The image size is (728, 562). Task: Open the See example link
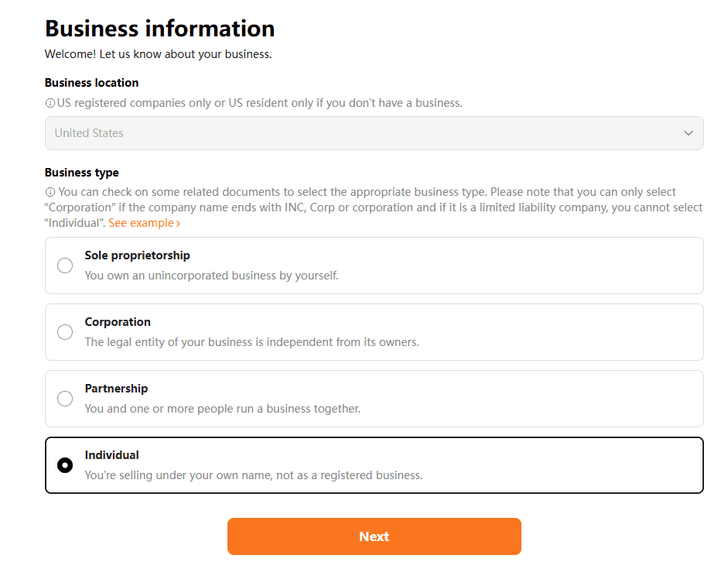click(141, 223)
